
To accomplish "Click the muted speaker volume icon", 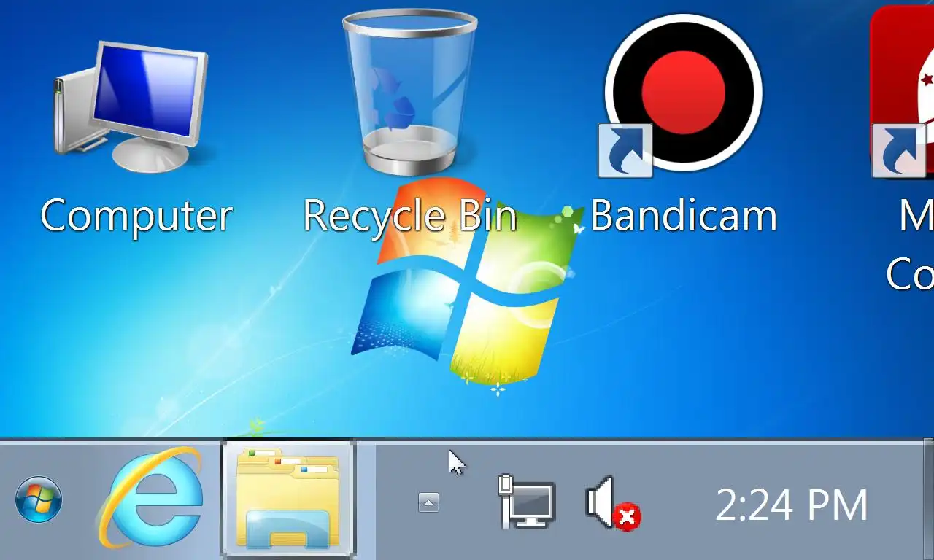I will click(x=613, y=502).
